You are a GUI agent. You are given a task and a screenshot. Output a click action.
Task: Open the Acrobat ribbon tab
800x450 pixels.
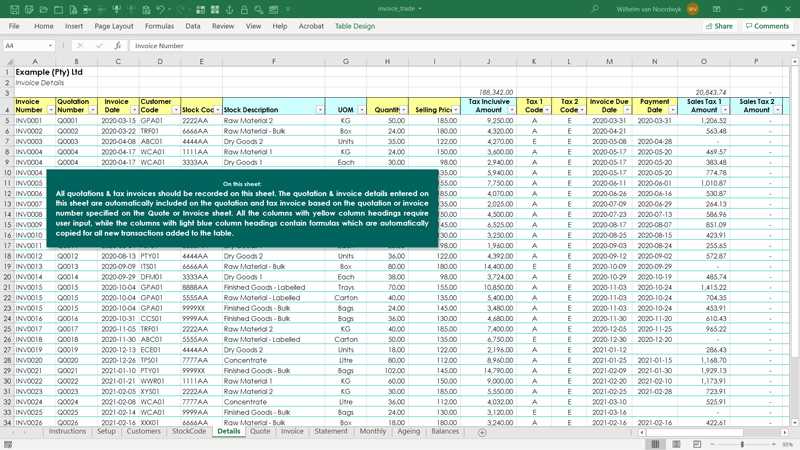click(311, 26)
